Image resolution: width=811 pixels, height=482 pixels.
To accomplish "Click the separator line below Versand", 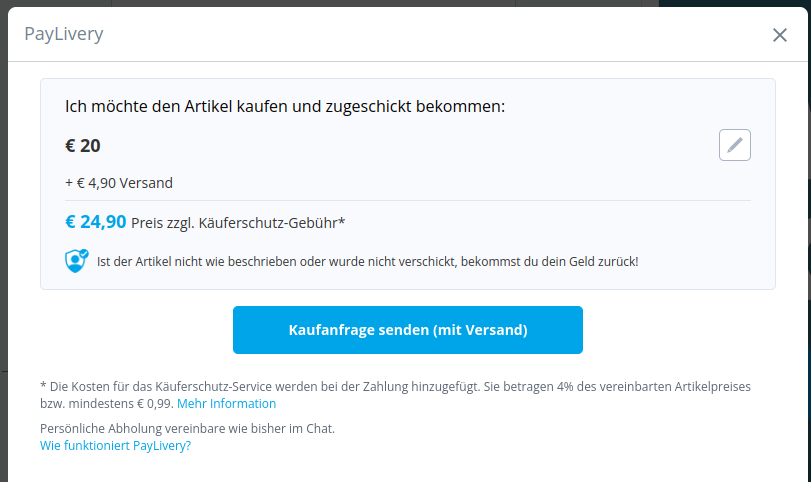I will coord(407,200).
